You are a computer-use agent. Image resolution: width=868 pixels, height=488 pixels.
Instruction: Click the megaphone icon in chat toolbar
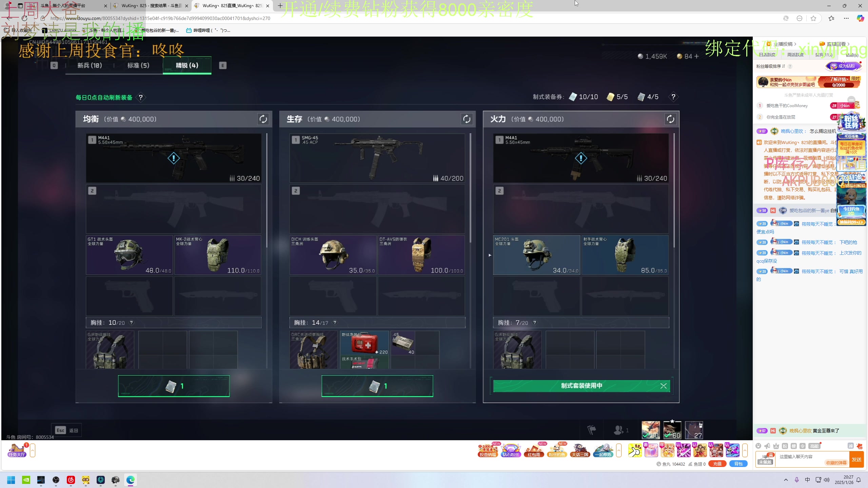tap(767, 446)
